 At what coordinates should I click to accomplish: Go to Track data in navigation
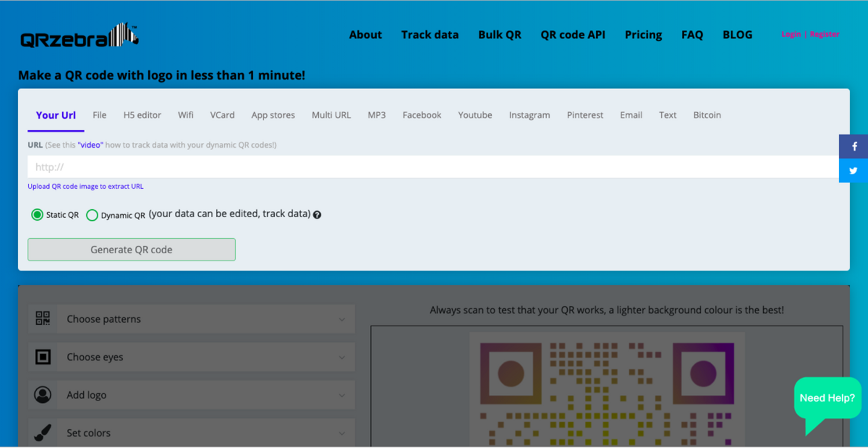point(430,35)
